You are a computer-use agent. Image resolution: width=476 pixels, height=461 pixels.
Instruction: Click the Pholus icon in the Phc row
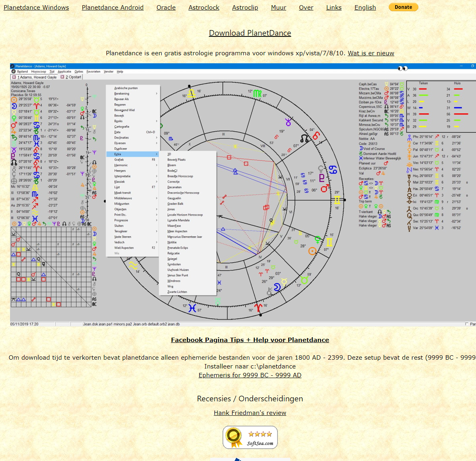(x=409, y=137)
